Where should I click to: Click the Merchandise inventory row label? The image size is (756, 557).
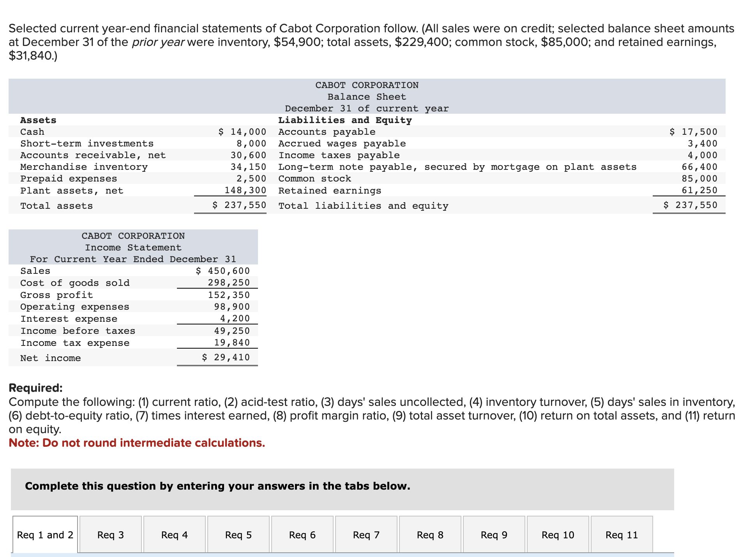point(84,167)
